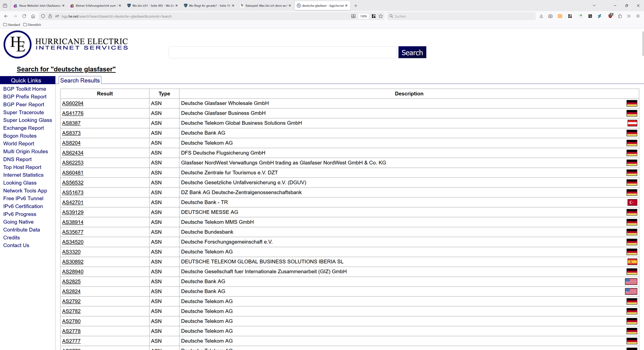Screen dimensions: 644x350
Task: Click the blue Search button
Action: pos(412,52)
